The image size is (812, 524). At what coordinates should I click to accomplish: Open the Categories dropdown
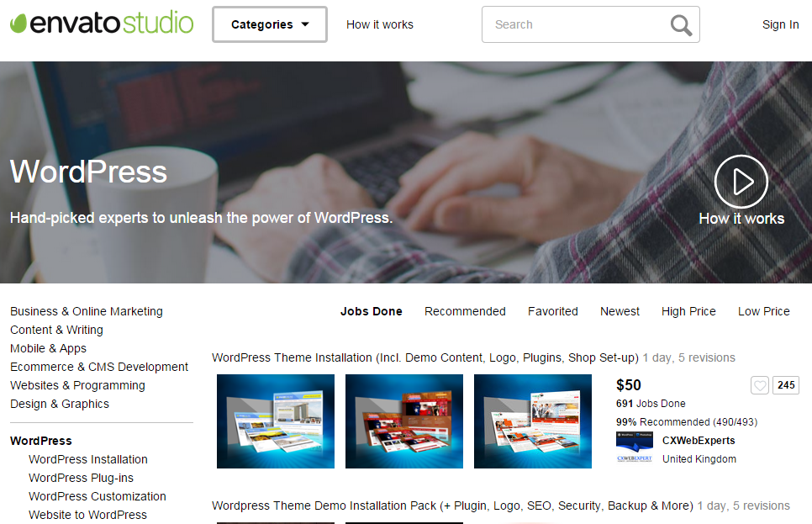pyautogui.click(x=269, y=24)
